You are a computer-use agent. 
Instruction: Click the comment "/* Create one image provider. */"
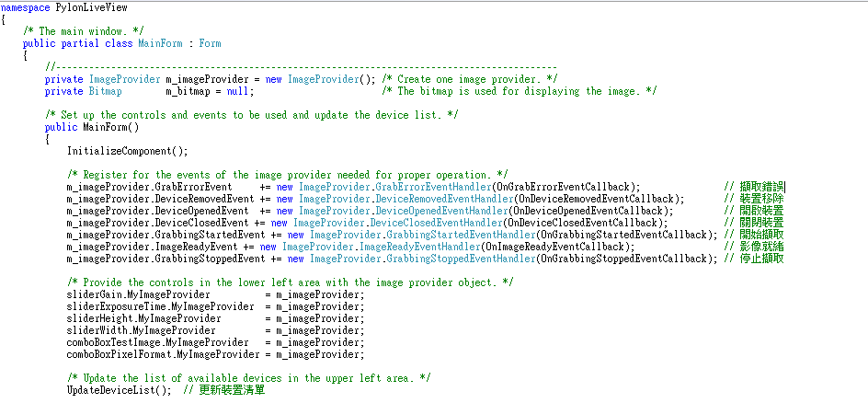pyautogui.click(x=470, y=79)
